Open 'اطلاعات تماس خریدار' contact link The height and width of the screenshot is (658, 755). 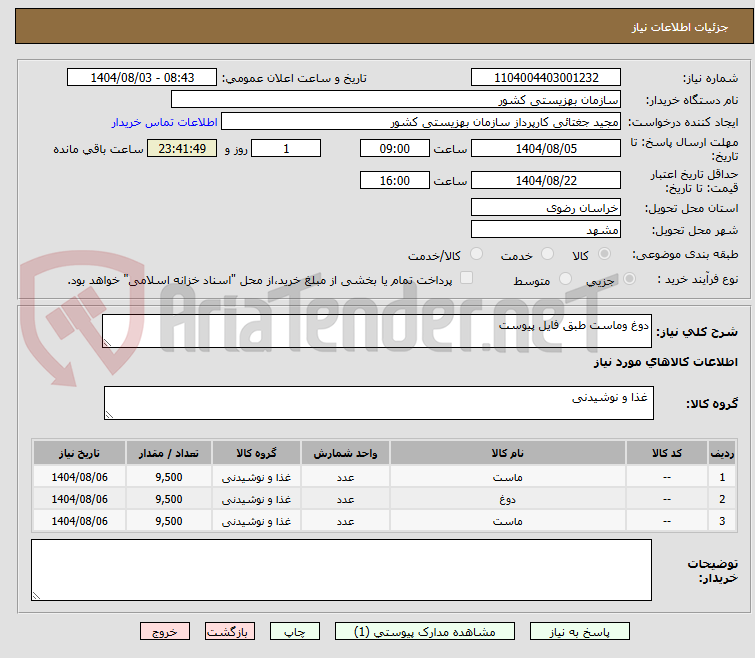click(x=160, y=122)
